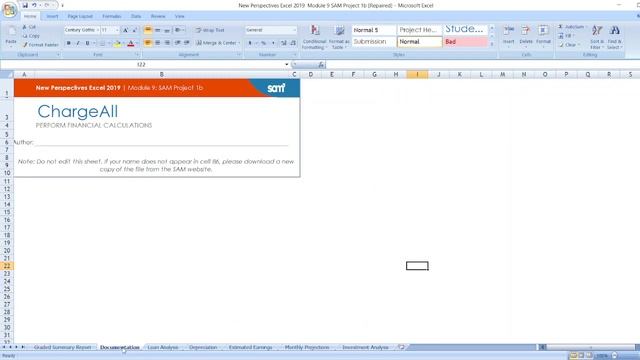Open Clear options
The height and width of the screenshot is (360, 640).
pos(569,45)
